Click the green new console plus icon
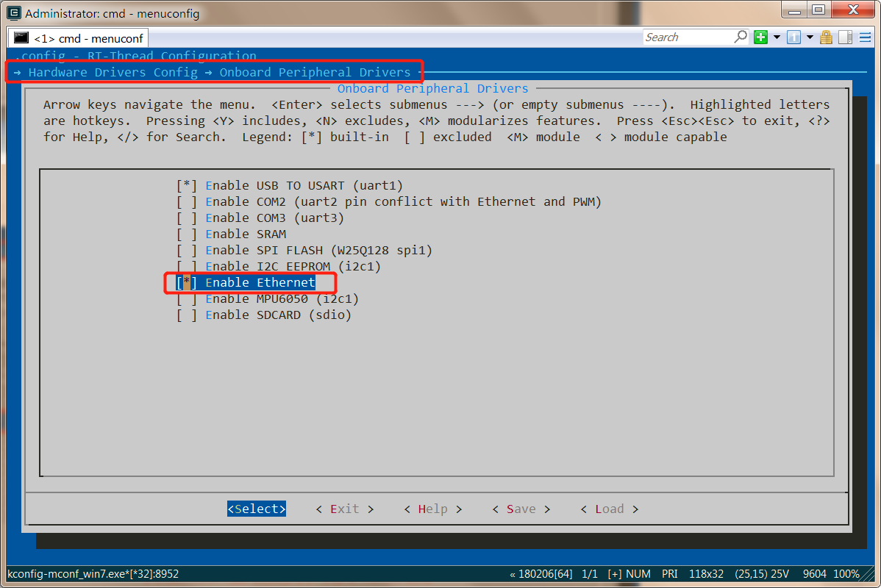881x588 pixels. (760, 37)
